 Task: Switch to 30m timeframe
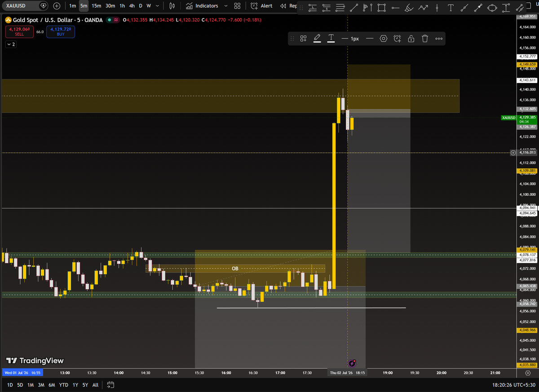(x=110, y=6)
